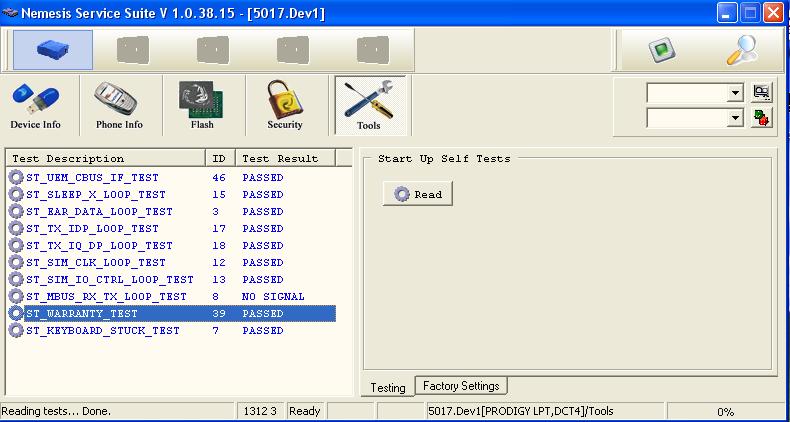Screen dimensions: 790x422
Task: Select ST_SIM_CLK_LOOP_TEST row text
Action: pyautogui.click(x=96, y=263)
